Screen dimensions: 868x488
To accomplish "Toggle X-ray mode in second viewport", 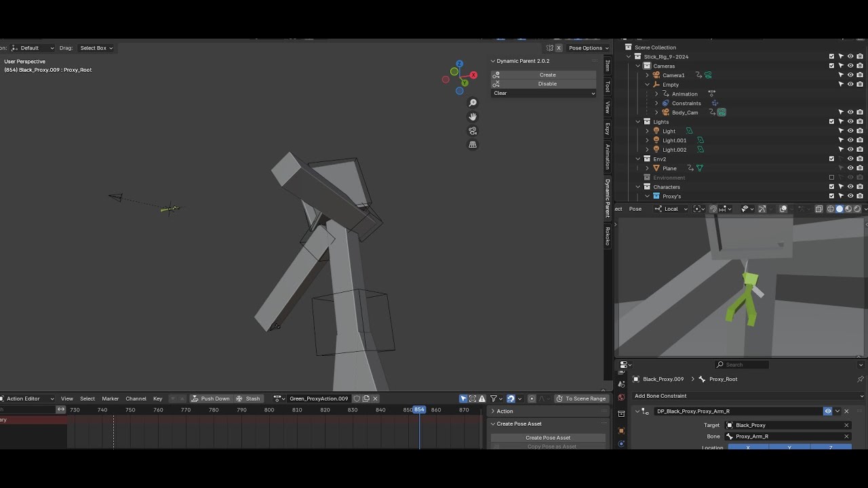I will [818, 209].
